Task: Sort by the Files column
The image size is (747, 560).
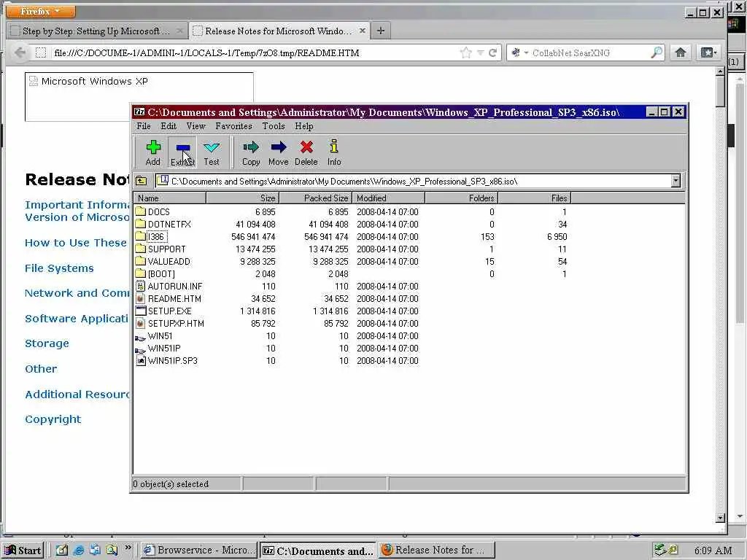Action: click(x=534, y=198)
